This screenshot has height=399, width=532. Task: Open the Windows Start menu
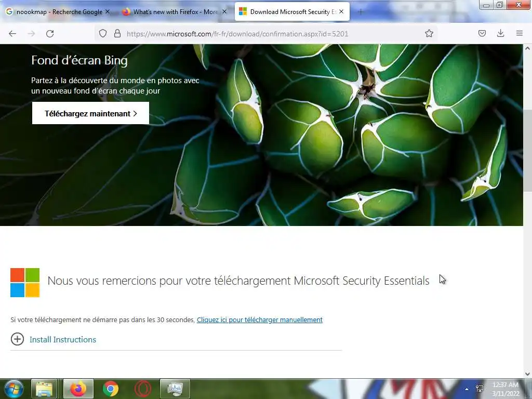[x=14, y=389]
